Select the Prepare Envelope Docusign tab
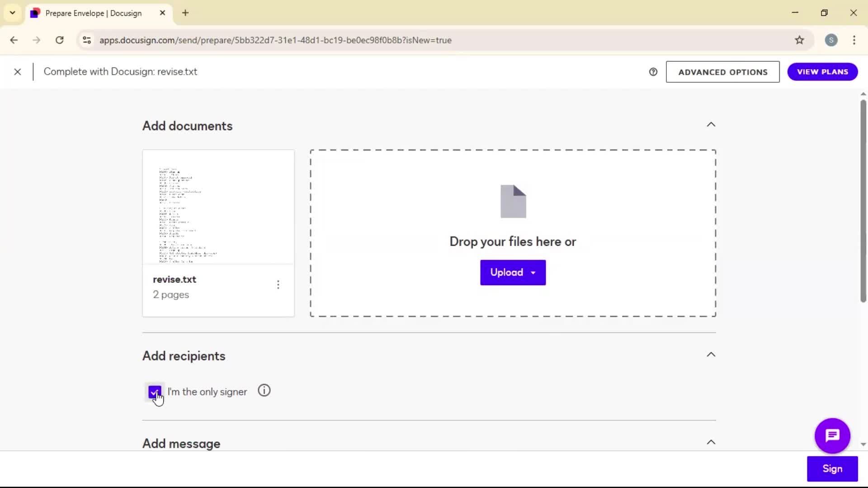Viewport: 868px width, 488px height. click(93, 13)
